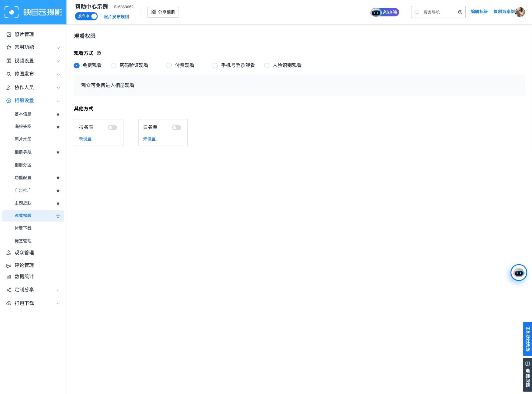Expand the 修图发布 menu chevron

(58, 75)
